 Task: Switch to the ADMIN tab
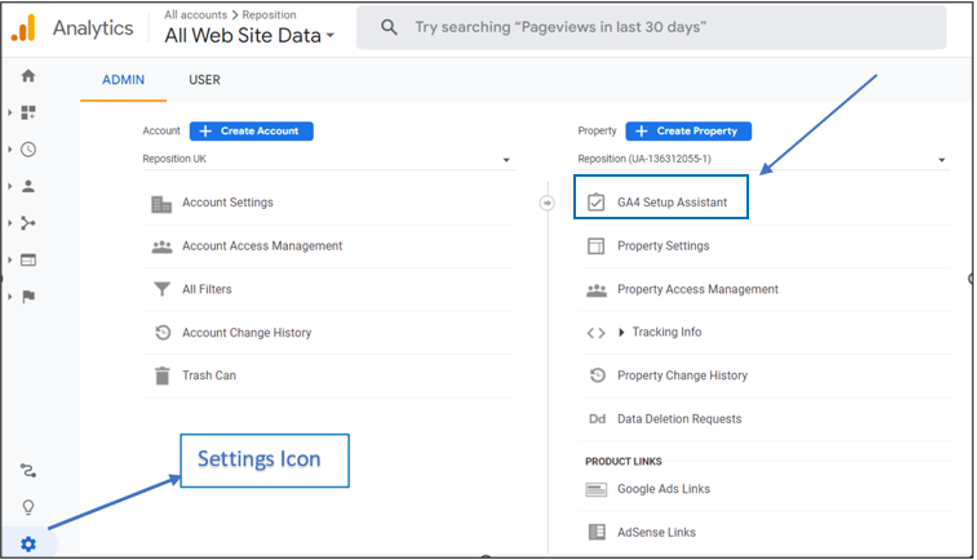tap(123, 80)
